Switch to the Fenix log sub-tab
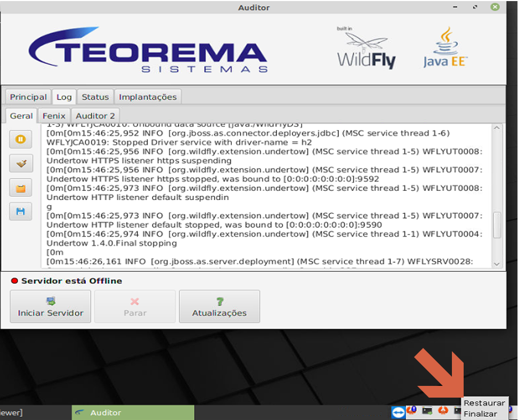This screenshot has width=518, height=420. pyautogui.click(x=54, y=116)
